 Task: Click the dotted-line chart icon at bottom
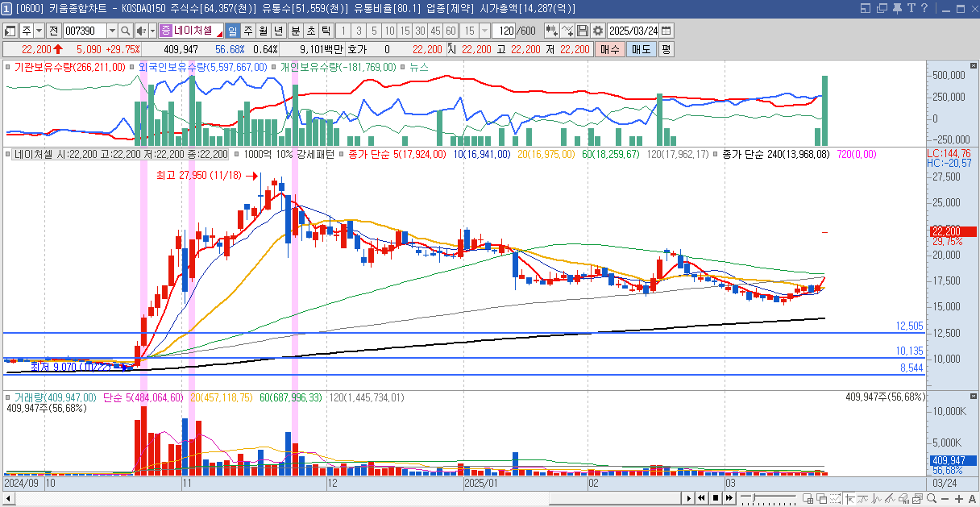(x=835, y=499)
